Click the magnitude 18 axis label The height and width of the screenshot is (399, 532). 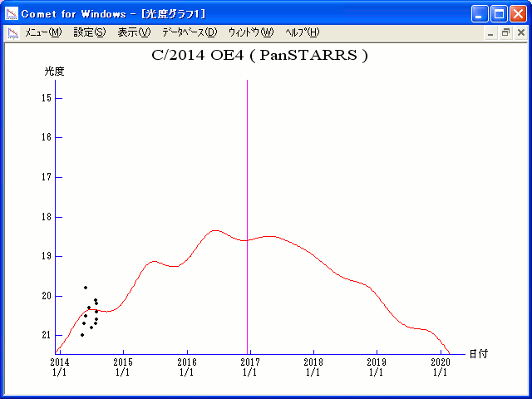point(47,217)
